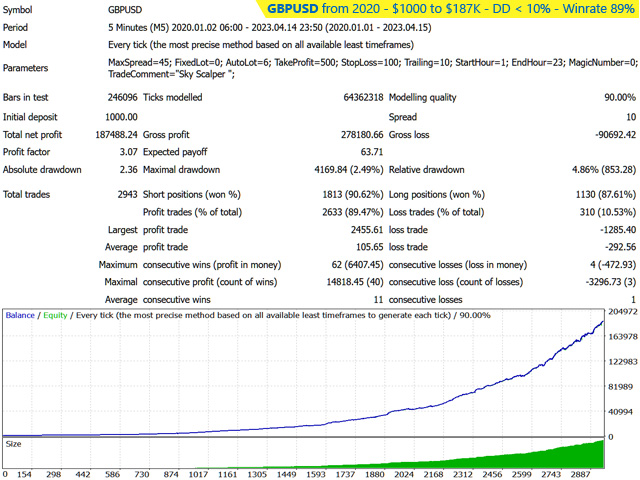Select consecutive wins value 62 (6407.45)

pos(357,265)
